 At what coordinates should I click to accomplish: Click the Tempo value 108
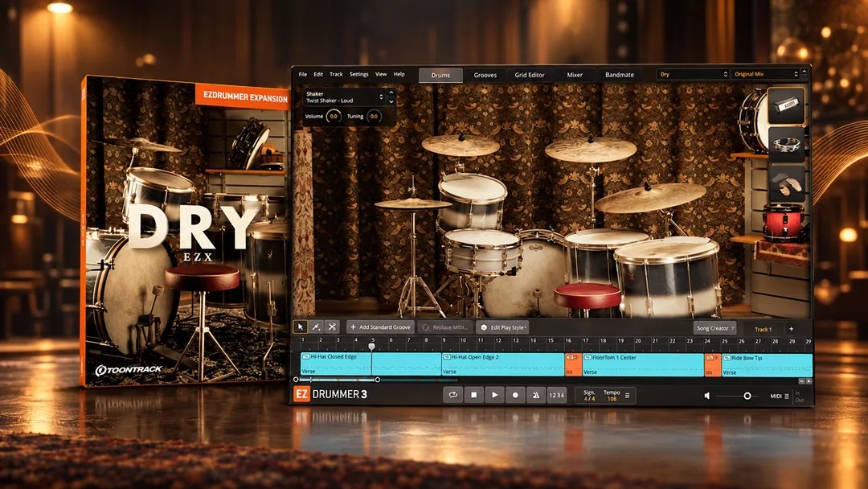coord(612,399)
